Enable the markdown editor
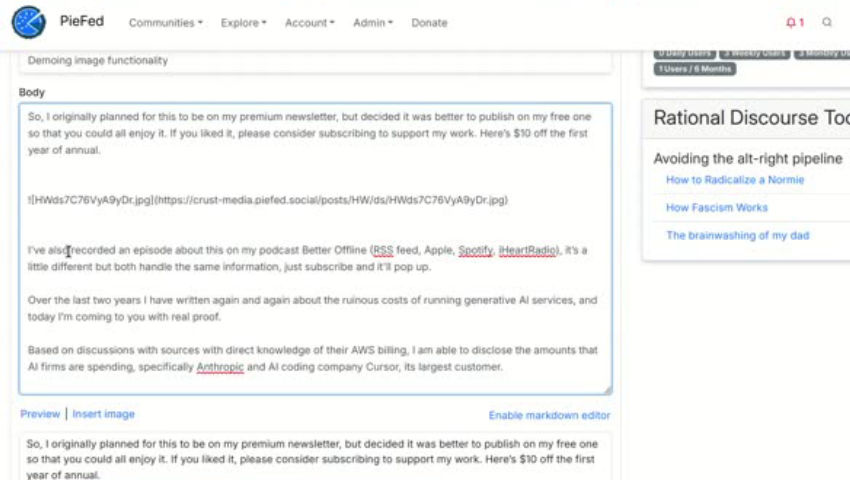 pyautogui.click(x=549, y=415)
